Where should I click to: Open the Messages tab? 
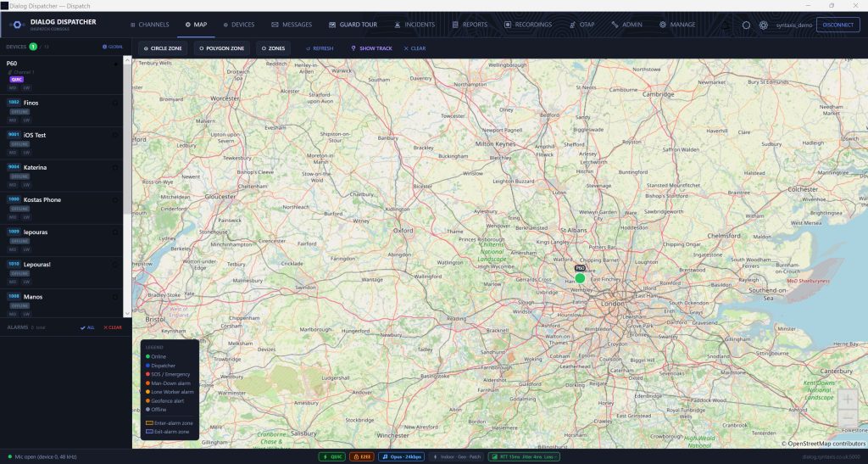(292, 25)
